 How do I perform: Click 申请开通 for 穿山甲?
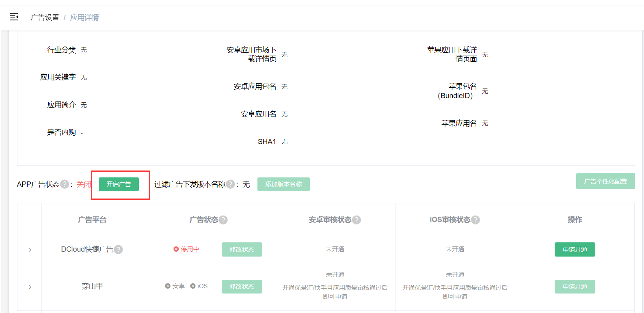tap(575, 287)
